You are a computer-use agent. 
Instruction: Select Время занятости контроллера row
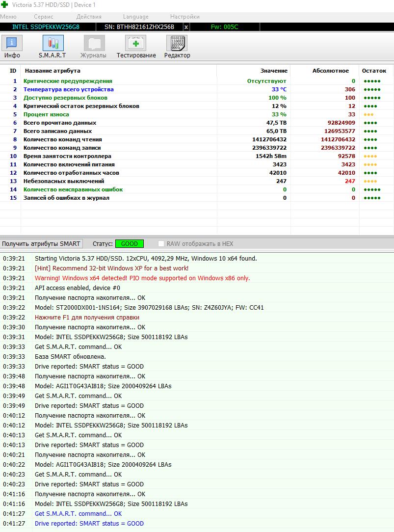coord(197,156)
